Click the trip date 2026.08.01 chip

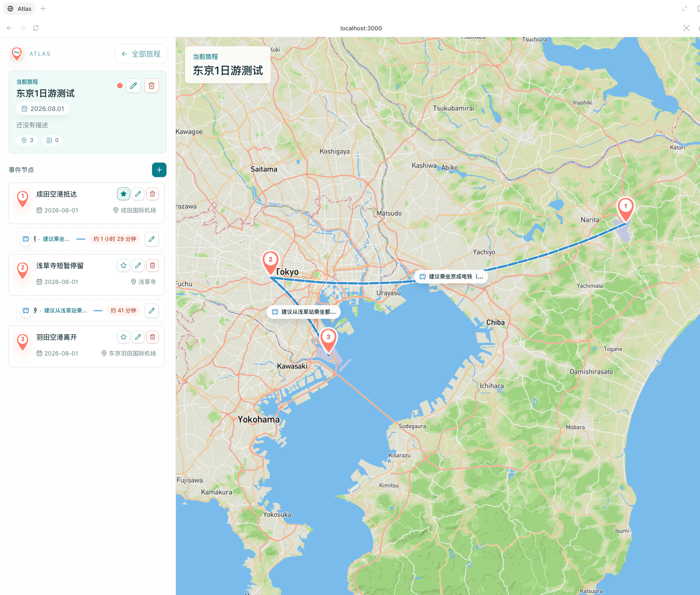tap(43, 109)
